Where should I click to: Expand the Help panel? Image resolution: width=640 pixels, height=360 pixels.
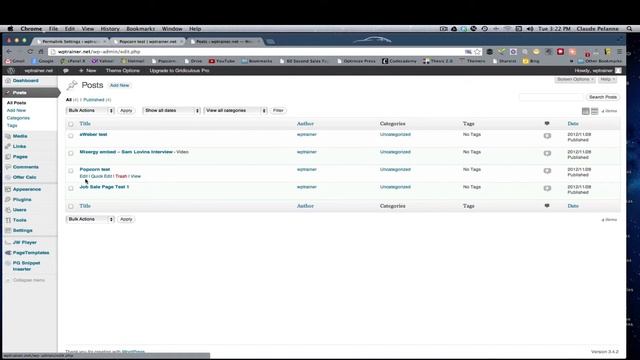tap(607, 79)
